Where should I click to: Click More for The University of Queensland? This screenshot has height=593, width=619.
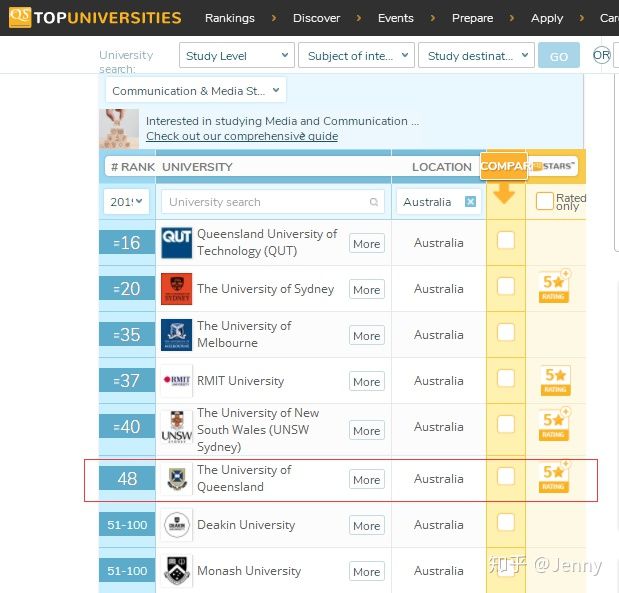point(367,479)
